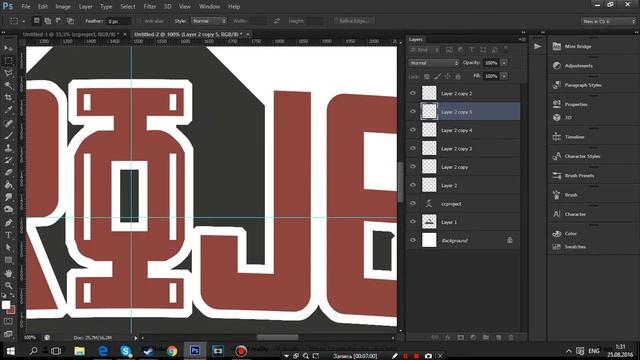Screen dimensions: 640x360
Task: Open the Fill slider dropdown arrow
Action: (504, 76)
